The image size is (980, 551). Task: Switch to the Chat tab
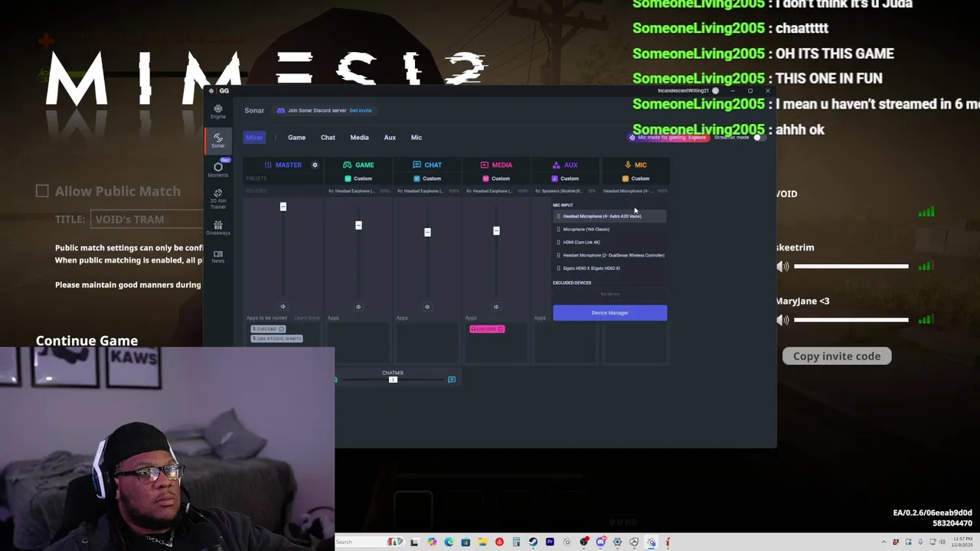click(328, 138)
